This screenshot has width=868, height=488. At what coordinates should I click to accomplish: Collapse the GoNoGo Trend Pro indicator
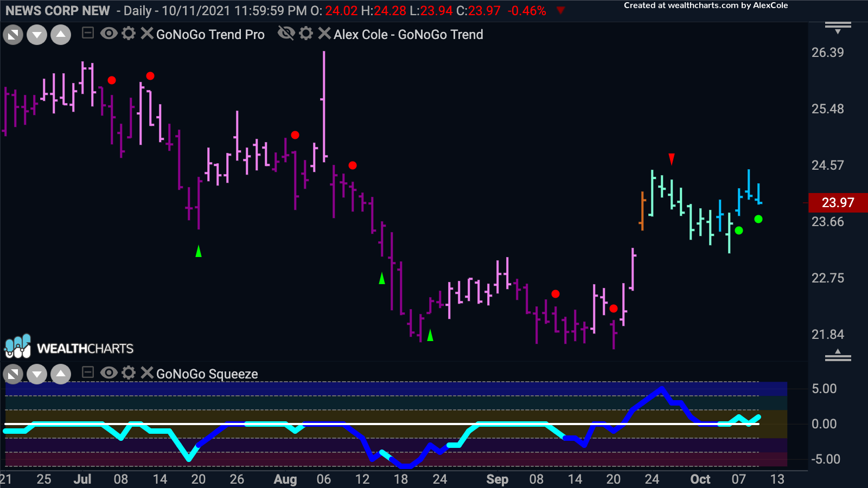88,34
